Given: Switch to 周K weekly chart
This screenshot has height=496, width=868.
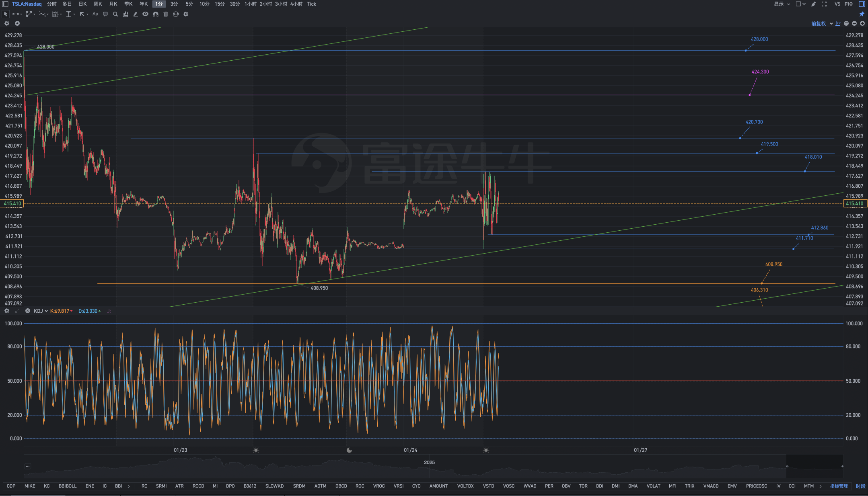Looking at the screenshot, I should 98,4.
